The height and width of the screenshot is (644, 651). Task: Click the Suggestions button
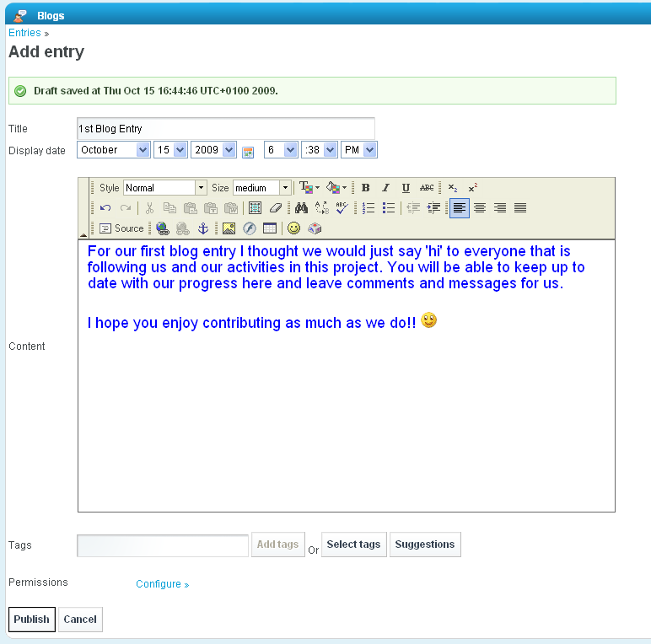coord(425,545)
